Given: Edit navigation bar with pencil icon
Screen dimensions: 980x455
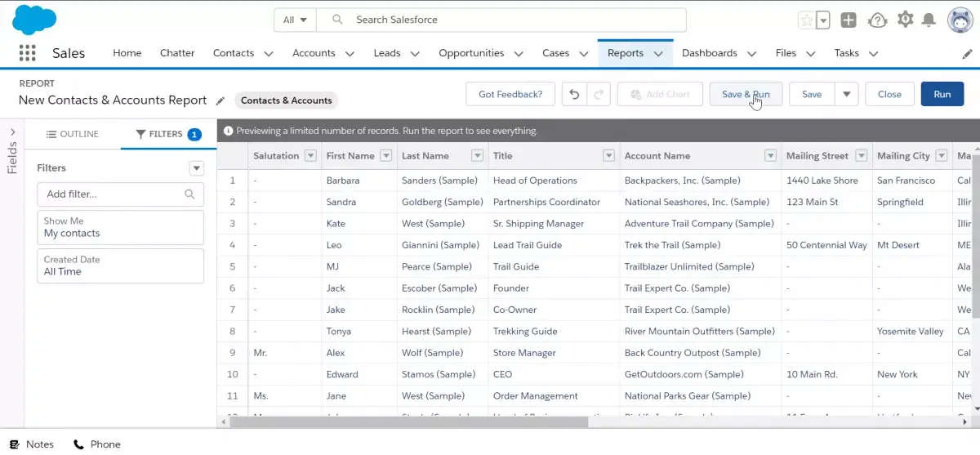Looking at the screenshot, I should [968, 54].
